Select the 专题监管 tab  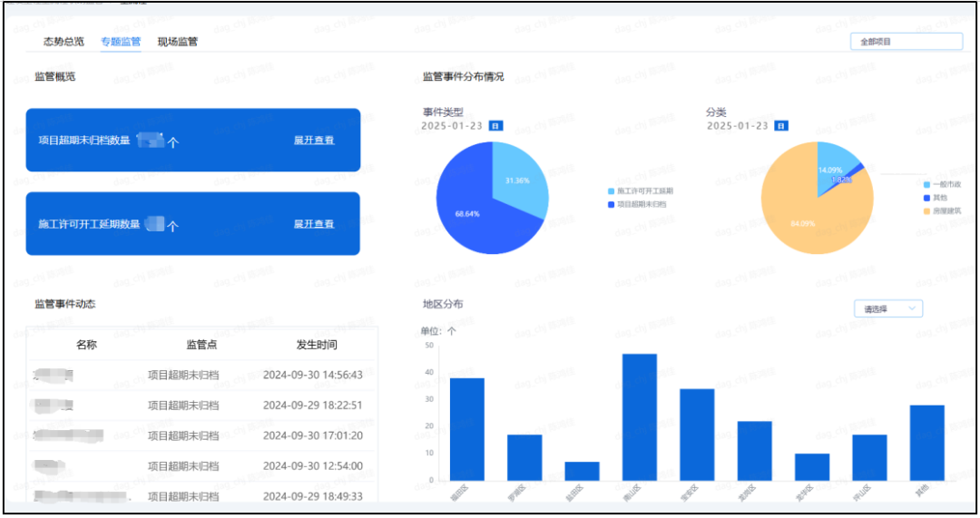(x=121, y=42)
